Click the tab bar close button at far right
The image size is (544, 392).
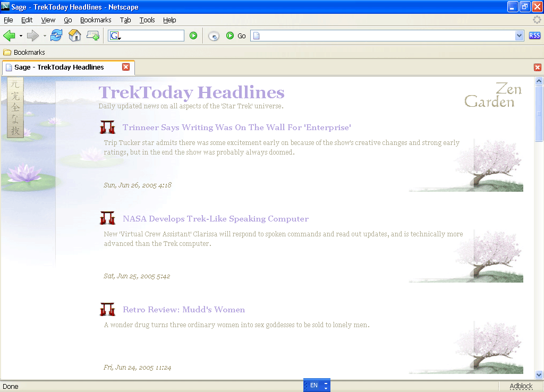[x=538, y=67]
